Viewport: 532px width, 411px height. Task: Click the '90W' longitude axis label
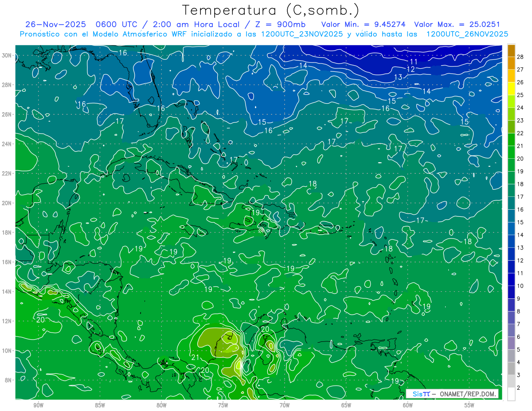tap(38, 405)
